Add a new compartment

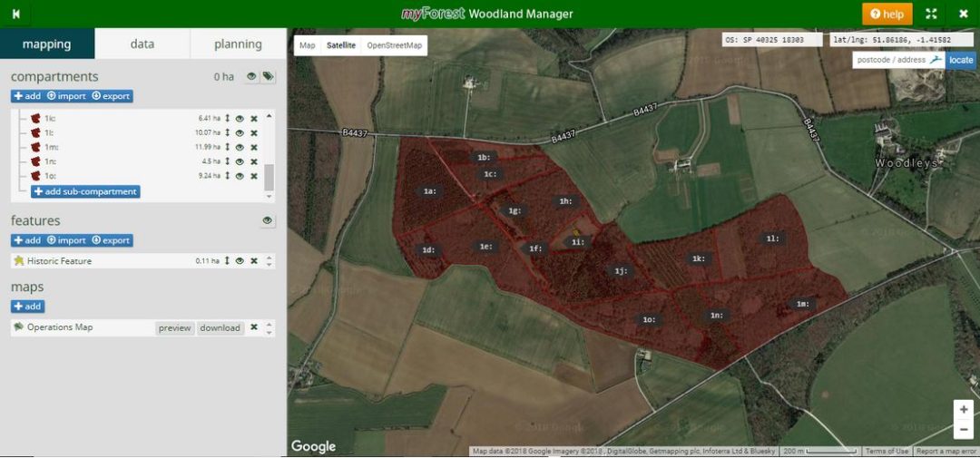coord(27,96)
